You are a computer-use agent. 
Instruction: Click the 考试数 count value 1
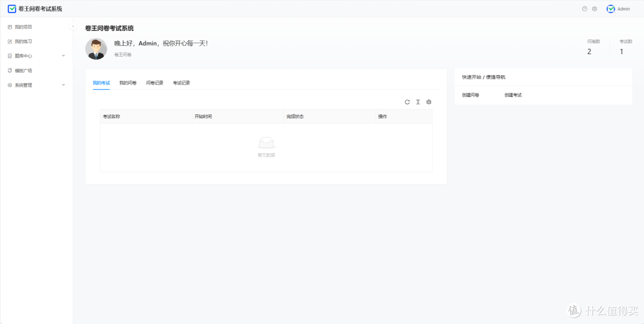pos(621,52)
